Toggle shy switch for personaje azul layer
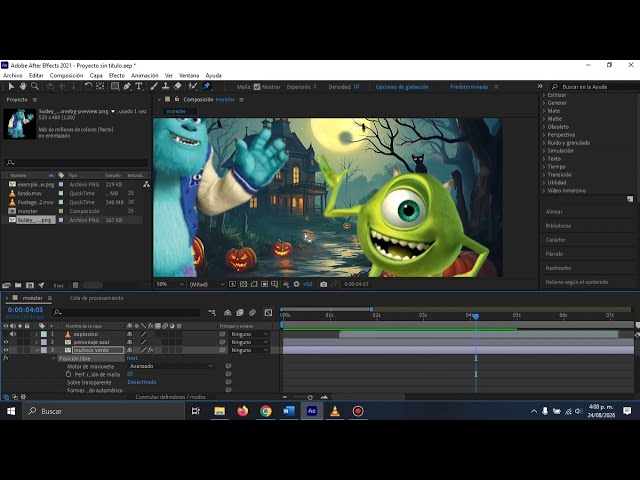Image resolution: width=640 pixels, height=480 pixels. [130, 342]
